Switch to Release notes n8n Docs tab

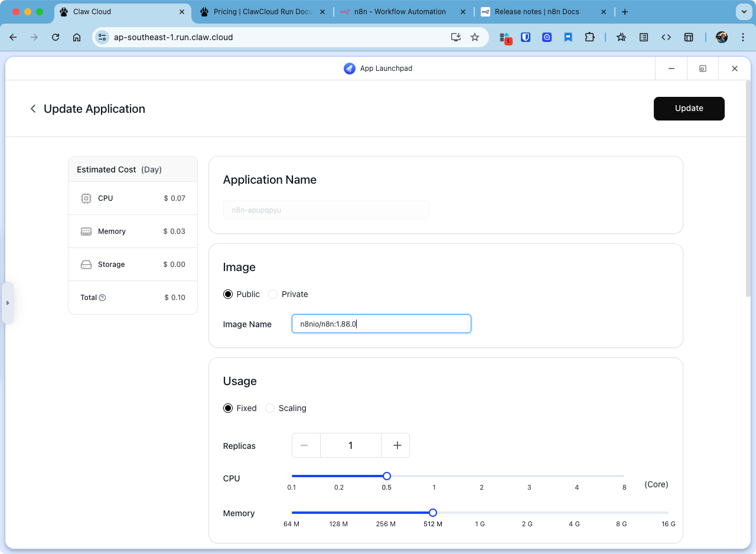543,12
